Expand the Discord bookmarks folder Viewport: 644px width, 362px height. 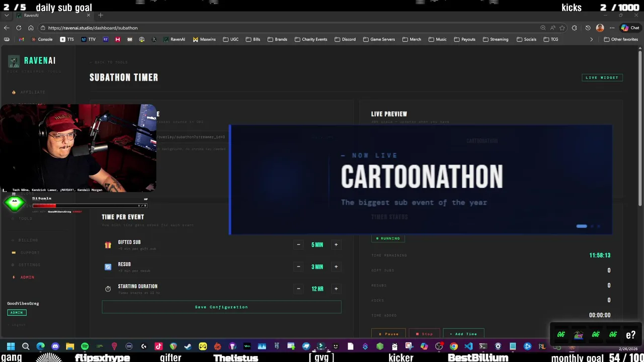(x=345, y=39)
